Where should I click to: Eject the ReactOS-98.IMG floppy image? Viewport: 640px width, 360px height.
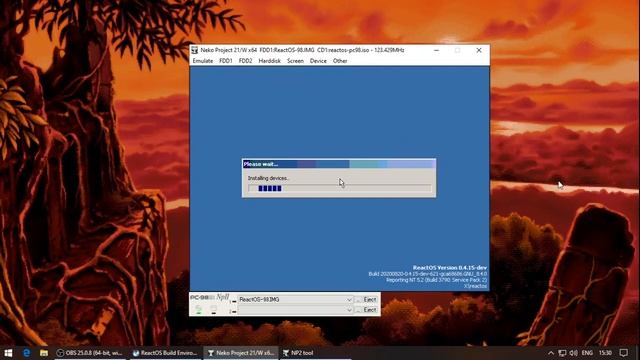370,300
